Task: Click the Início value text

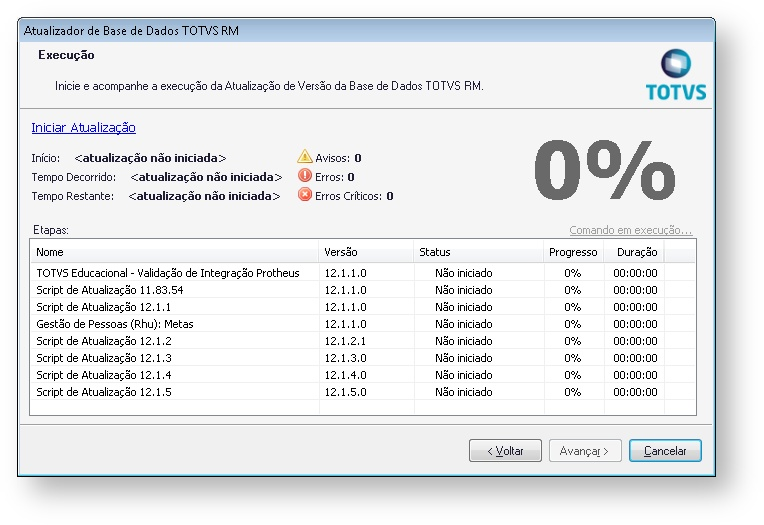Action: click(x=150, y=158)
